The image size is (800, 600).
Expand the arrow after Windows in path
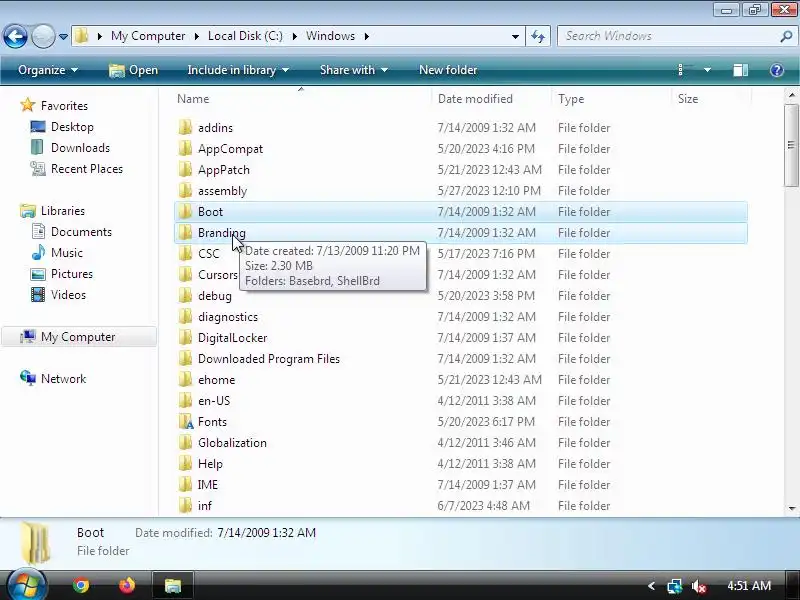(x=366, y=36)
